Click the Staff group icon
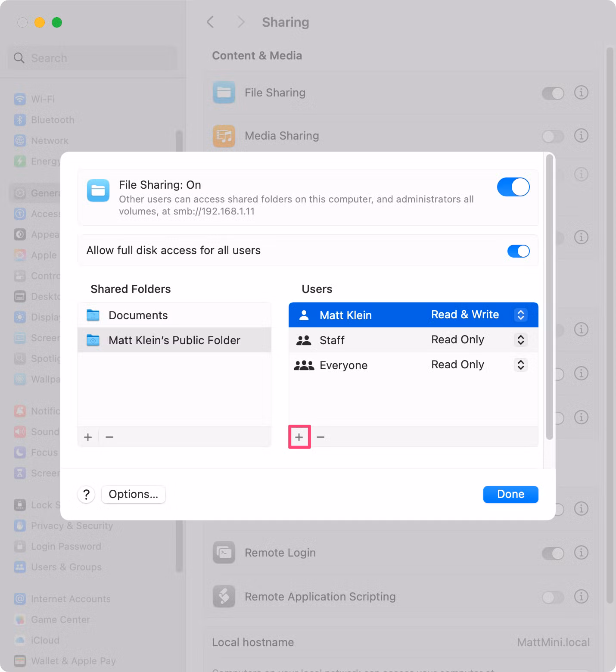The height and width of the screenshot is (672, 616). coord(304,340)
